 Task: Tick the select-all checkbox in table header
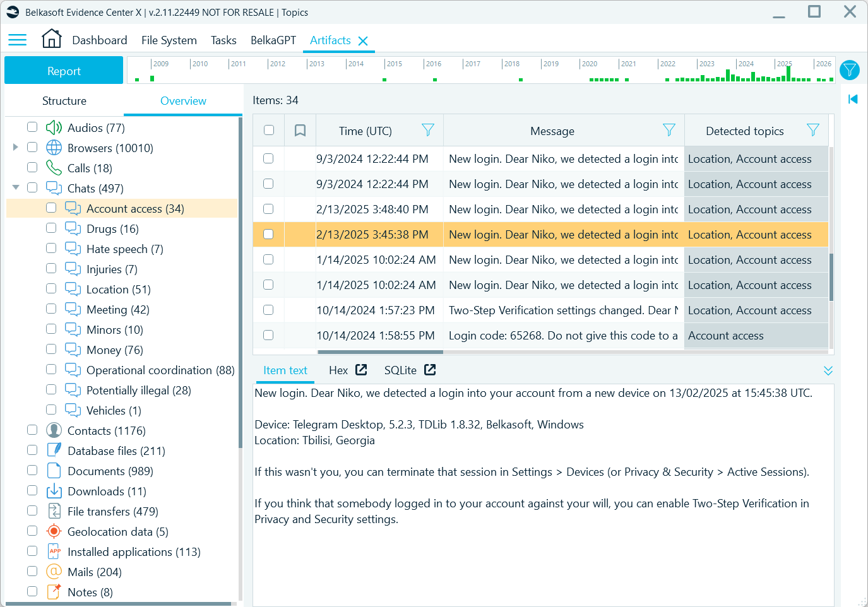tap(269, 130)
